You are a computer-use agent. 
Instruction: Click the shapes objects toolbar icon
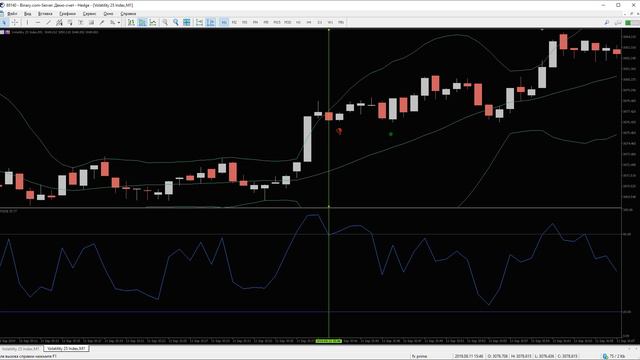(x=113, y=22)
